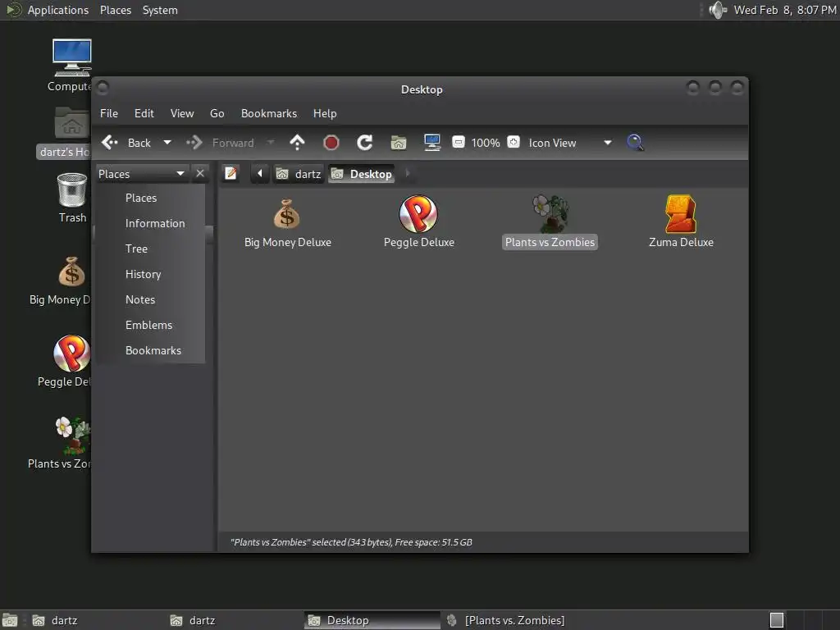Image resolution: width=840 pixels, height=630 pixels.
Task: Click the dartz path bar button
Action: pyautogui.click(x=299, y=174)
